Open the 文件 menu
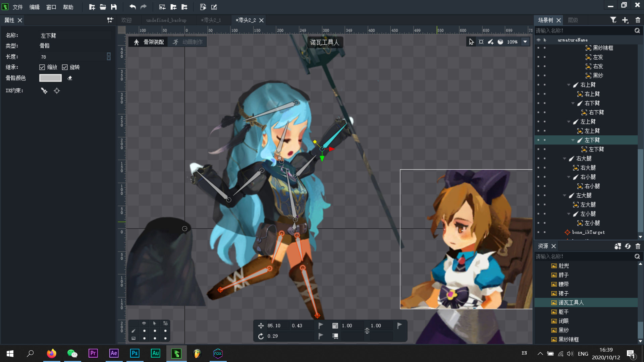Screen dimensions: 644x362 pos(17,7)
